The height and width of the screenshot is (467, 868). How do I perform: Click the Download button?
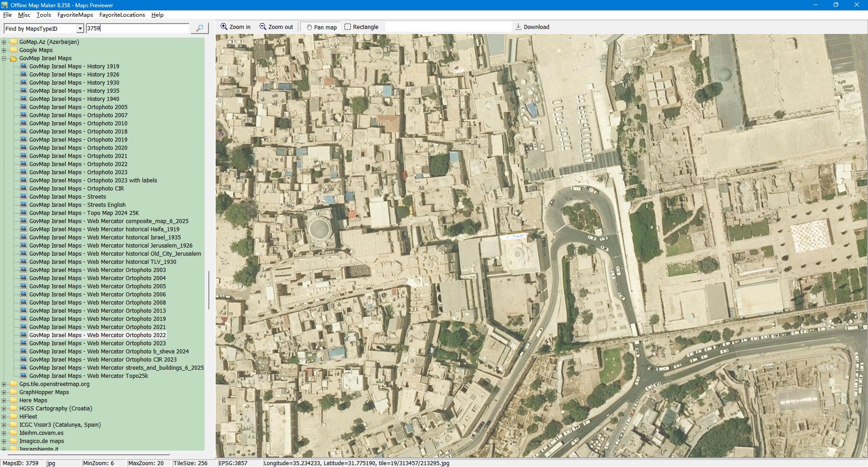pos(532,27)
